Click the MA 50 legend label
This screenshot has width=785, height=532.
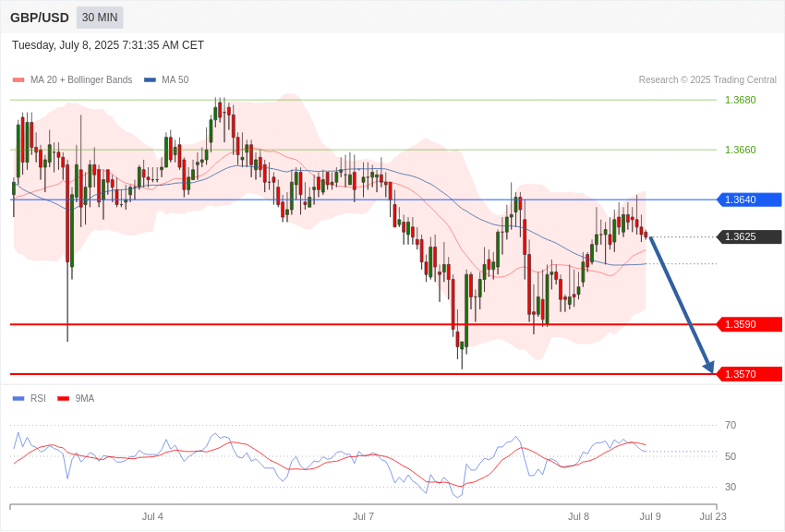[x=175, y=80]
